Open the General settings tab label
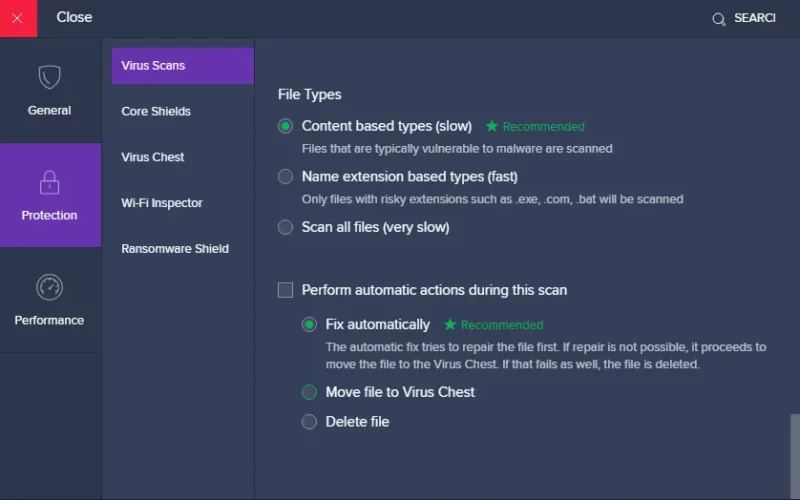This screenshot has width=800, height=500. (x=49, y=110)
